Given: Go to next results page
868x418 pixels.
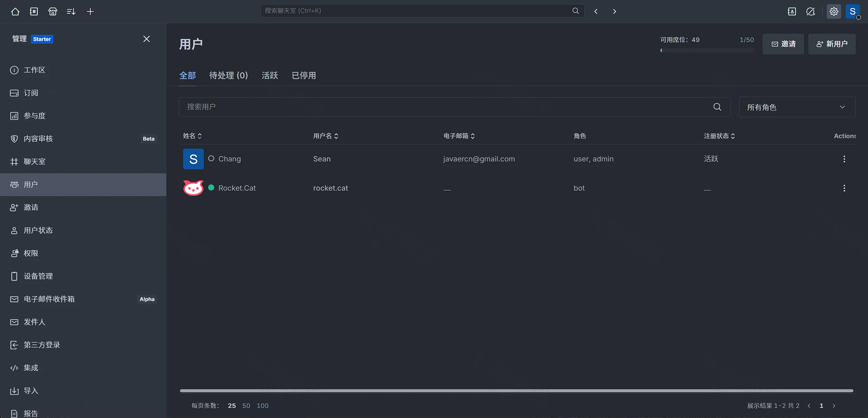Looking at the screenshot, I should (x=834, y=406).
